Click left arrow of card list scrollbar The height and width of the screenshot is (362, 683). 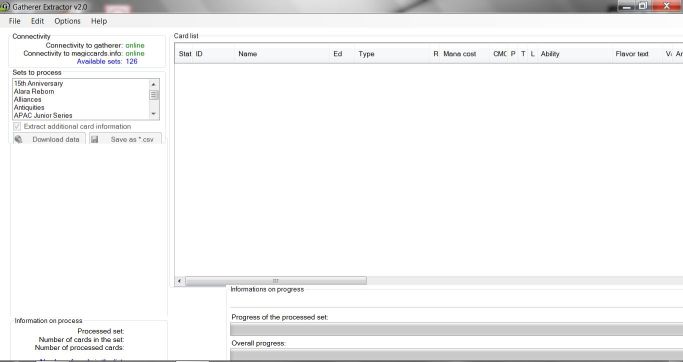(x=179, y=281)
